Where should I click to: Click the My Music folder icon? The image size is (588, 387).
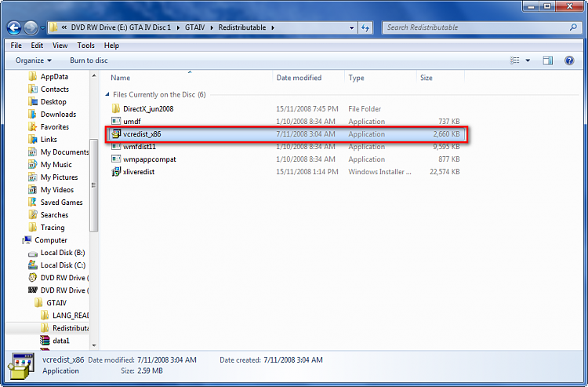tap(33, 164)
